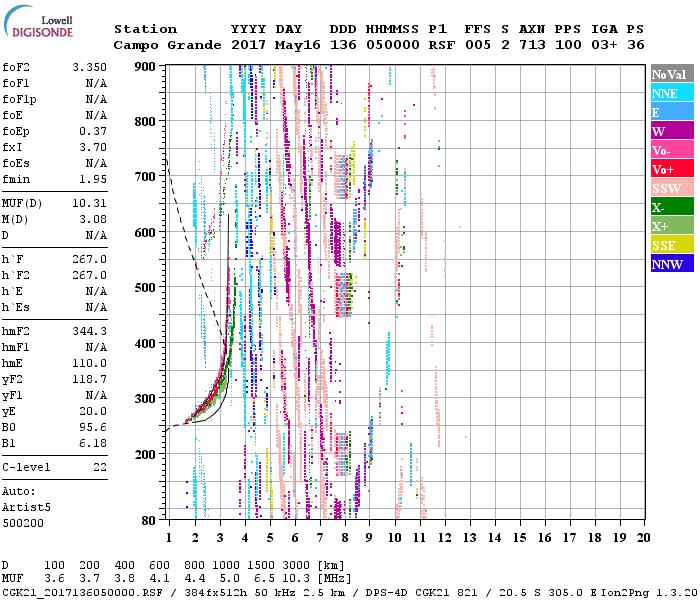Click the 10 MHz frequency axis tick

pyautogui.click(x=396, y=538)
